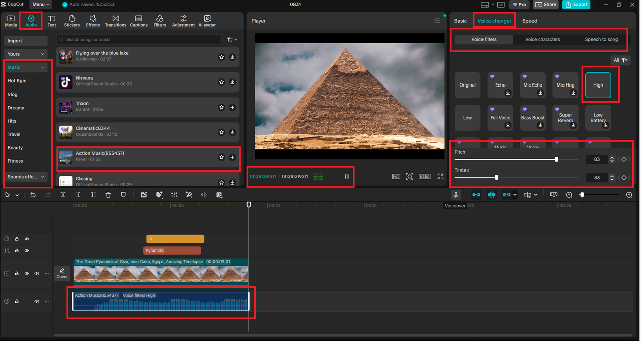The height and width of the screenshot is (342, 644).
Task: Click the Export button
Action: [577, 5]
